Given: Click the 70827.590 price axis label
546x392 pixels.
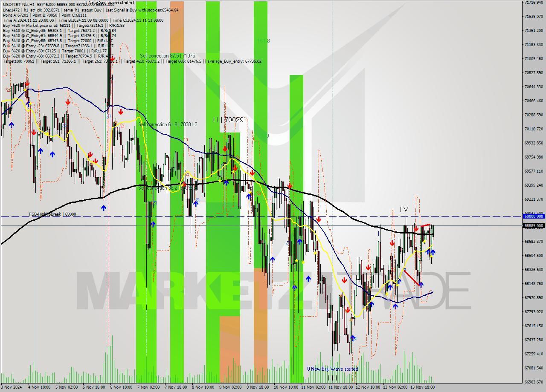Looking at the screenshot, I should pyautogui.click(x=534, y=73).
